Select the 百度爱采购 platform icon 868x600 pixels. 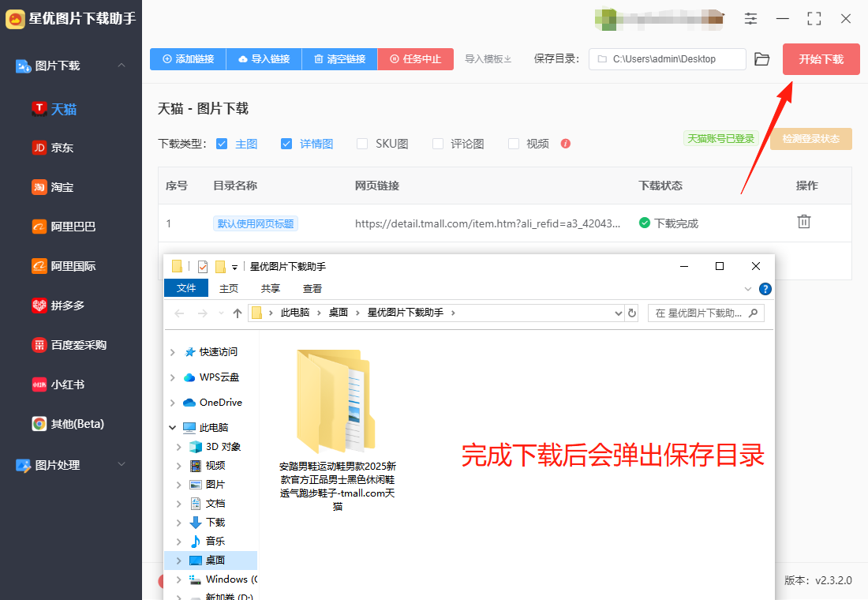point(39,345)
